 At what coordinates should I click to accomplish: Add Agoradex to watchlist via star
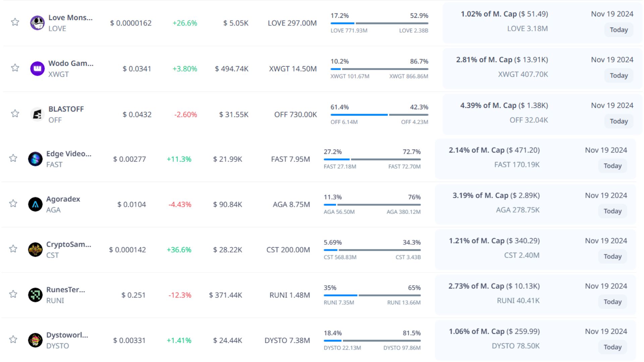pos(13,203)
